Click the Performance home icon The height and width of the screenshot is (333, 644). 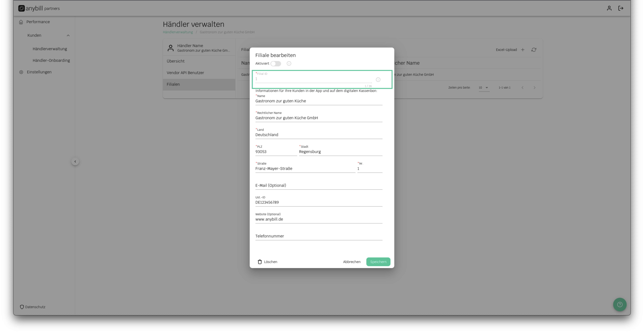tap(21, 22)
